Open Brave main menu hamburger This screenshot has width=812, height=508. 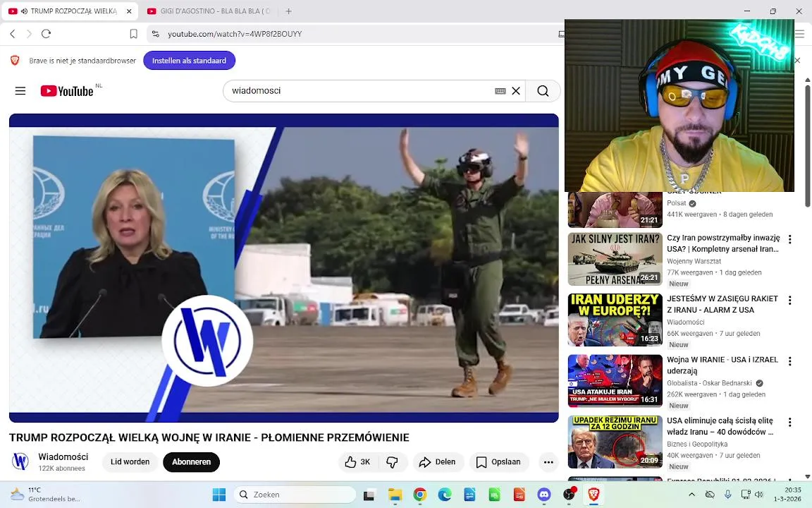click(x=800, y=34)
